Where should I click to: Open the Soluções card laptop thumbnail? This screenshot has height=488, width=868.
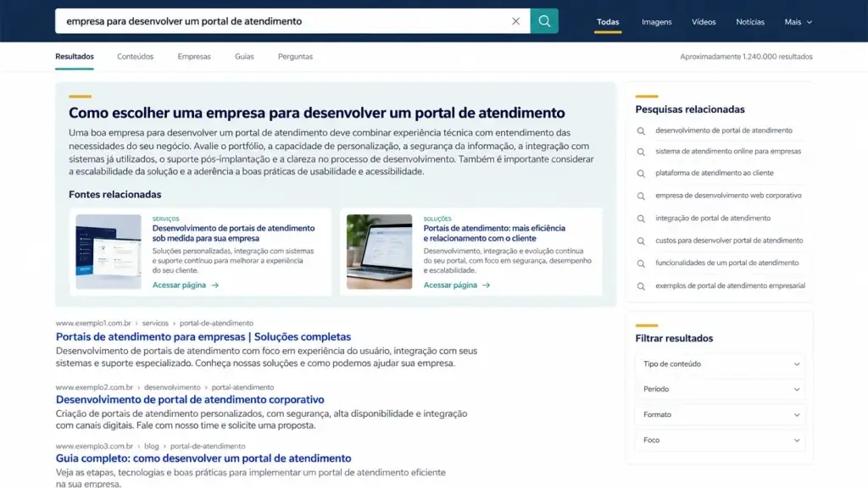click(x=379, y=252)
